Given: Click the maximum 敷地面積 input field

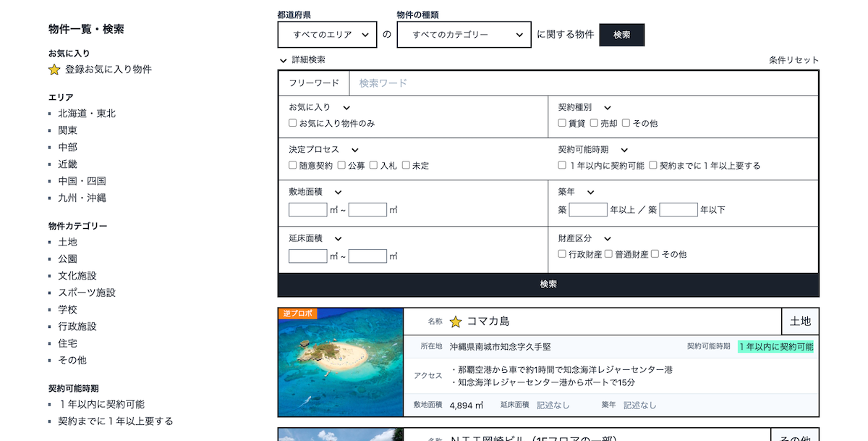Looking at the screenshot, I should [367, 210].
